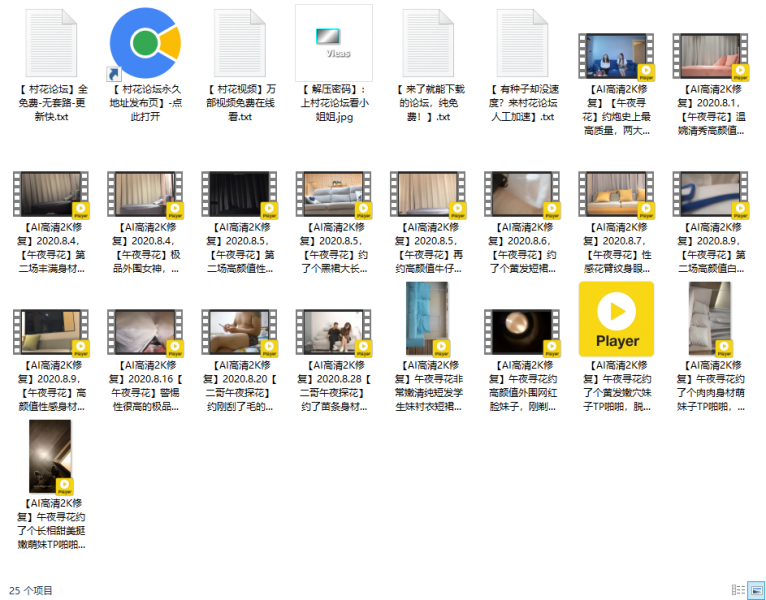
Task: Open the 人工加速】.txt text document
Action: pos(522,43)
